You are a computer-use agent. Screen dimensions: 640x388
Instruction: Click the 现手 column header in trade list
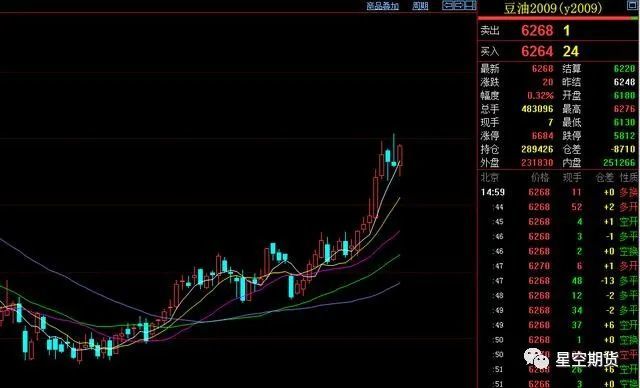572,177
